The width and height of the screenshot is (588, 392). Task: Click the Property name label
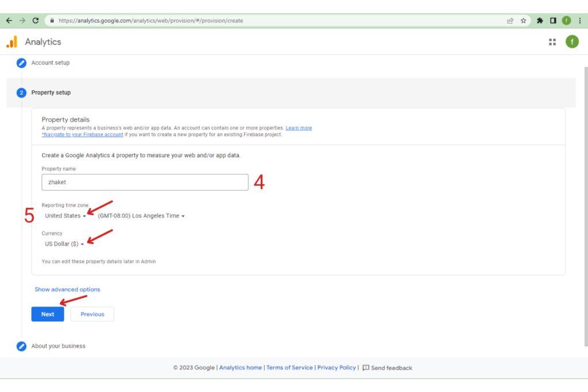pyautogui.click(x=59, y=169)
